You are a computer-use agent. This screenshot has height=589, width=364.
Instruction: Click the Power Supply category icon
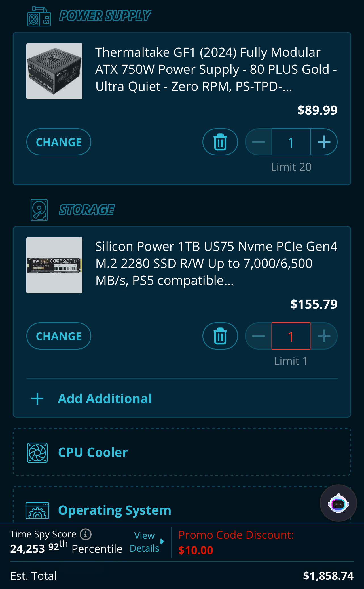(x=39, y=16)
